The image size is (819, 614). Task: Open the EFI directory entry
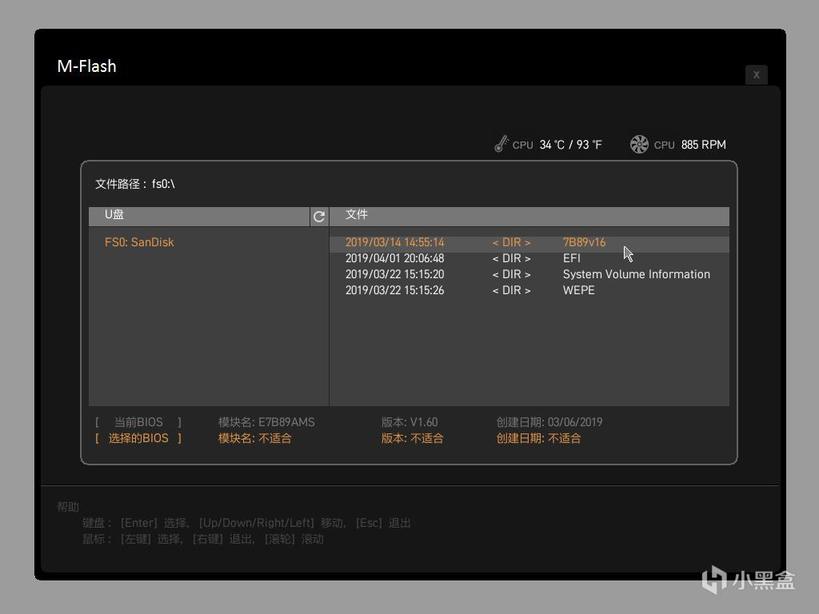pos(571,259)
